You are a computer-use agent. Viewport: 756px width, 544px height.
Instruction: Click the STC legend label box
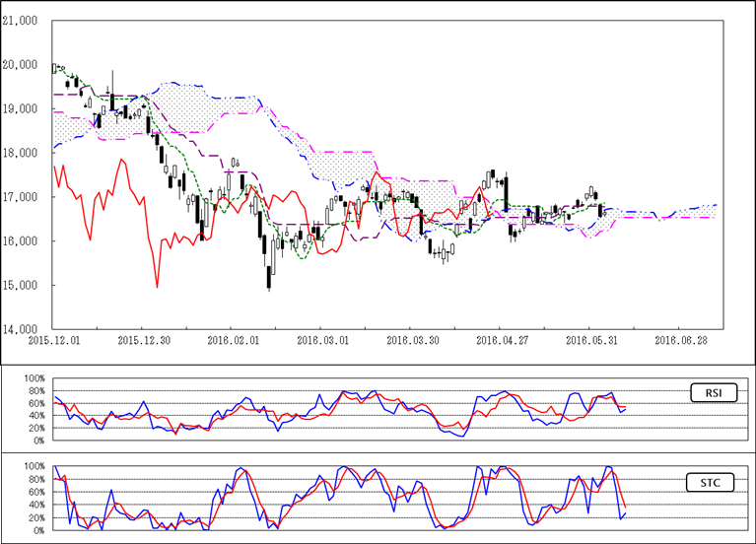[x=708, y=483]
